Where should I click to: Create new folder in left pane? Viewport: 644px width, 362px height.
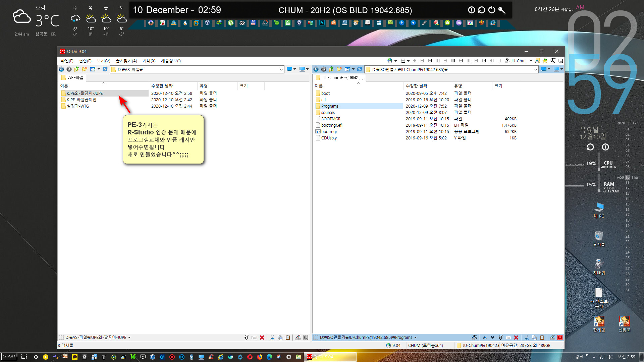click(x=85, y=69)
